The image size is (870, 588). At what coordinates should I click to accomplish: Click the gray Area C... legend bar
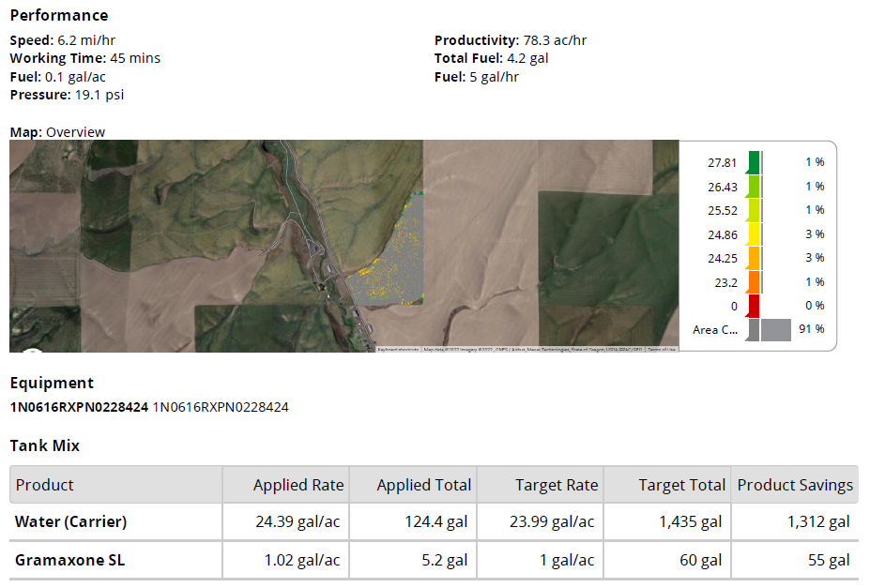(775, 330)
